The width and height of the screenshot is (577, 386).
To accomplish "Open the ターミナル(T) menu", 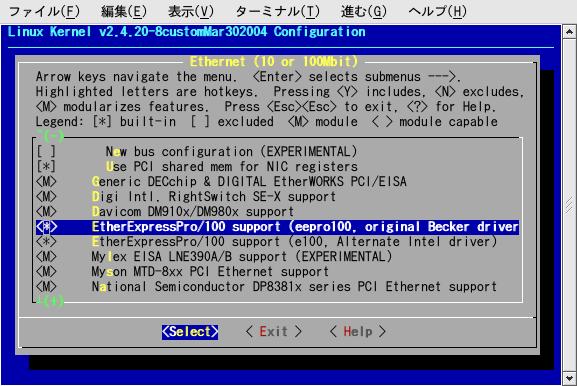I will tap(277, 11).
